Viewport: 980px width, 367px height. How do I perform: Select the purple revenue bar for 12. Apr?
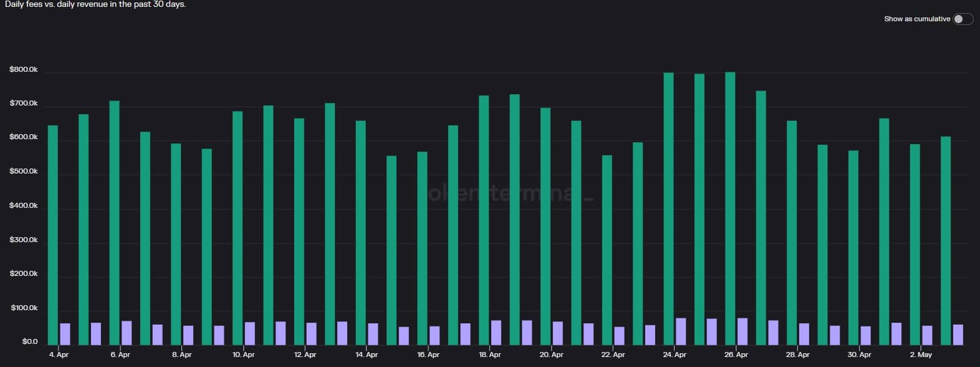click(x=311, y=333)
